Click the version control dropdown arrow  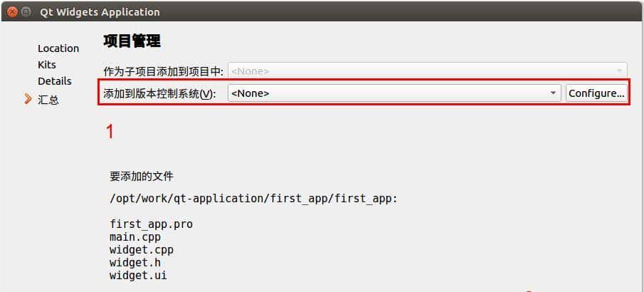[x=553, y=93]
